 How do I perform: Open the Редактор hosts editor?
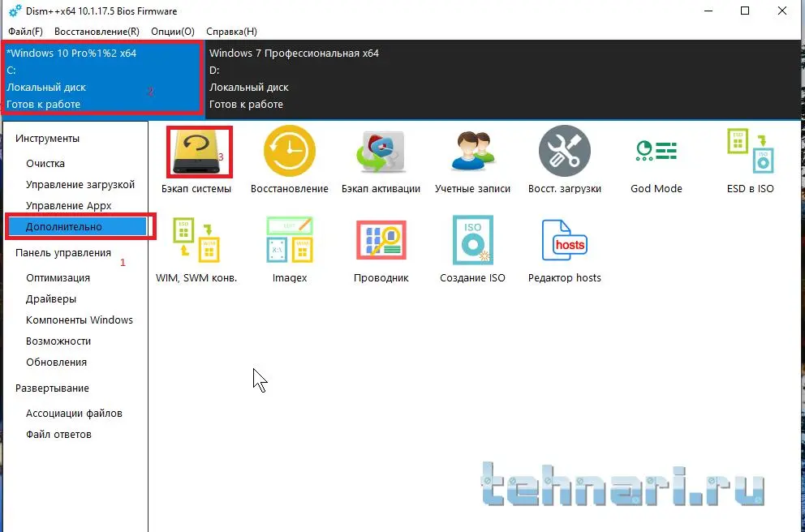click(x=564, y=250)
